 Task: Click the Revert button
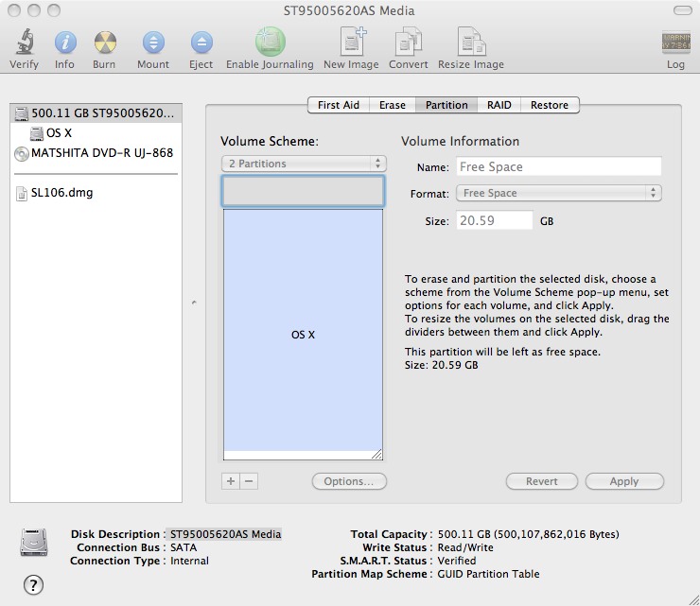click(x=541, y=481)
